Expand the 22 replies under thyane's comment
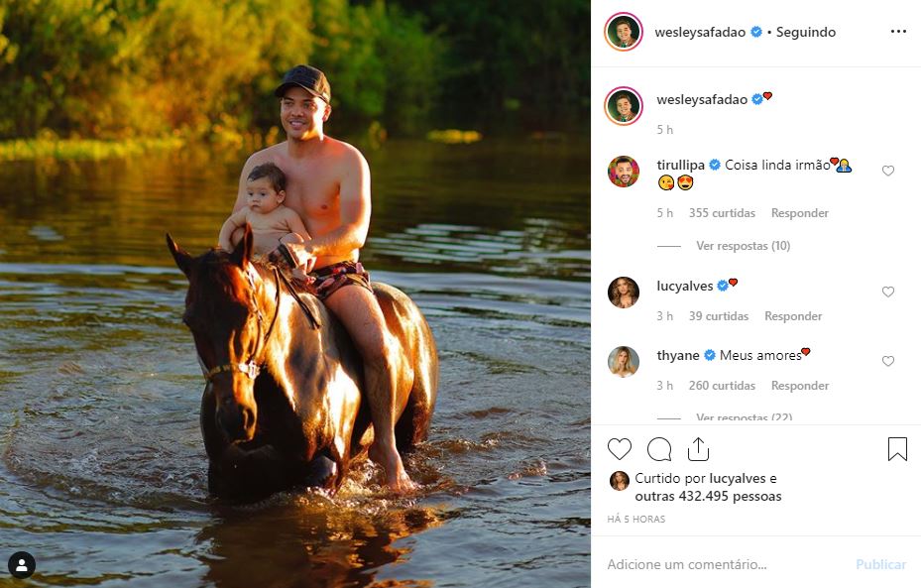Viewport: 921px width, 588px height. click(x=743, y=417)
